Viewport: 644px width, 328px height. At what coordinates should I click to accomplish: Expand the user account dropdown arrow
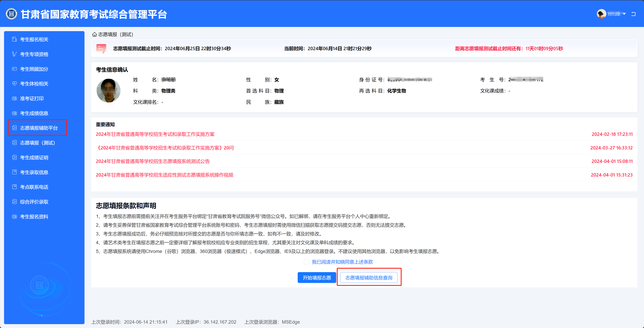[624, 14]
